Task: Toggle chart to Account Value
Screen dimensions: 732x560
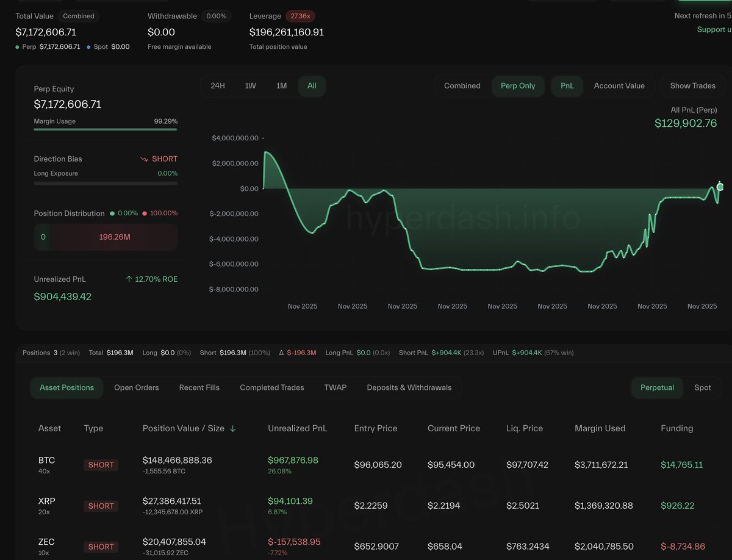Action: [x=619, y=86]
